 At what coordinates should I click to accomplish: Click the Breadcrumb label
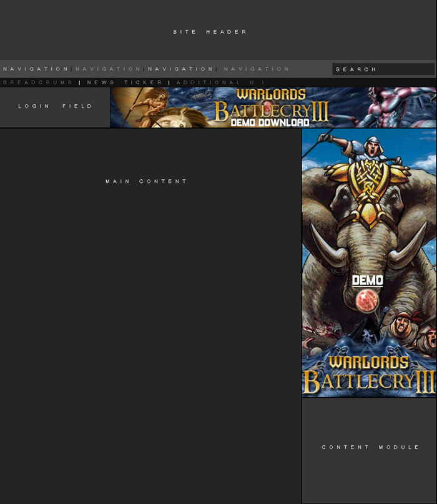(x=37, y=82)
